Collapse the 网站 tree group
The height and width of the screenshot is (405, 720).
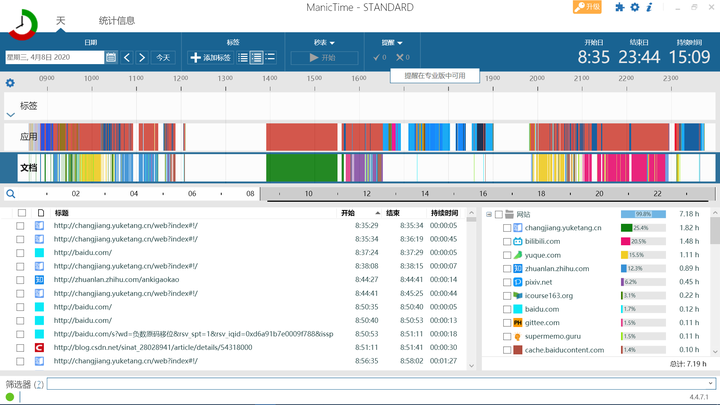(x=489, y=214)
